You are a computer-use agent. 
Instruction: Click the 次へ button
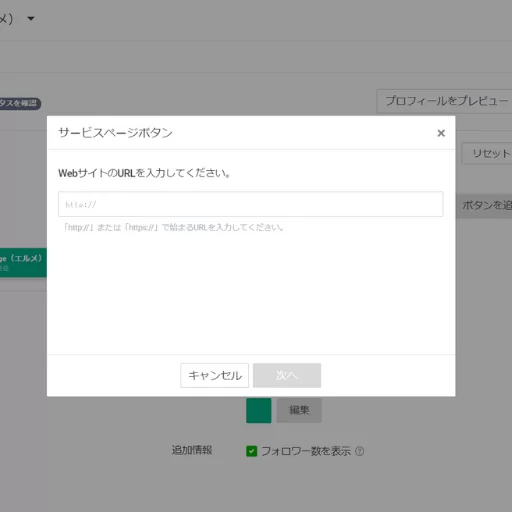point(287,375)
